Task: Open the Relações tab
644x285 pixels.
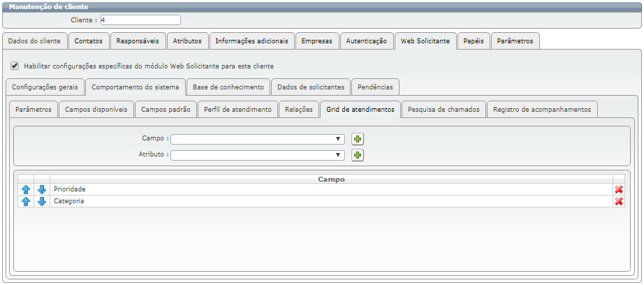Action: 299,110
